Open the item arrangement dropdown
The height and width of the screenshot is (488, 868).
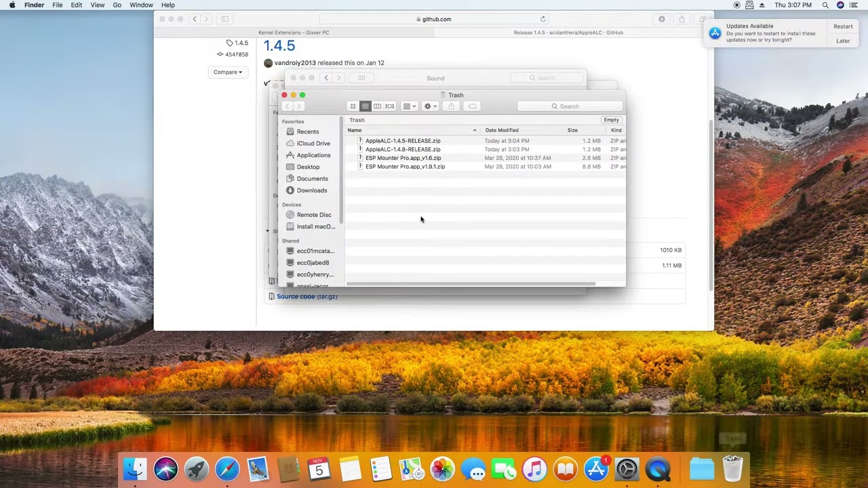click(410, 106)
